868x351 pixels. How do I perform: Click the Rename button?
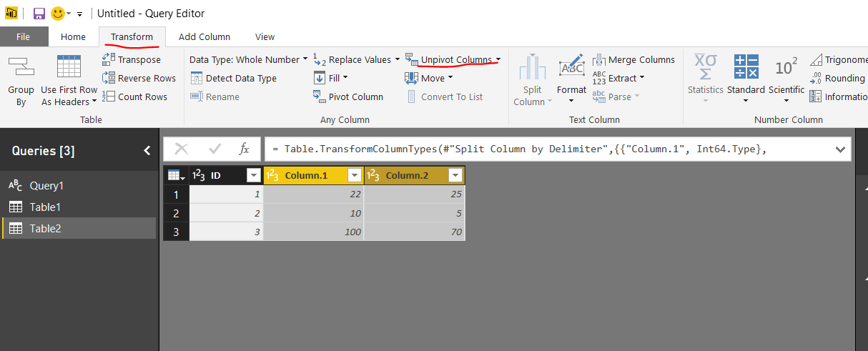click(214, 97)
